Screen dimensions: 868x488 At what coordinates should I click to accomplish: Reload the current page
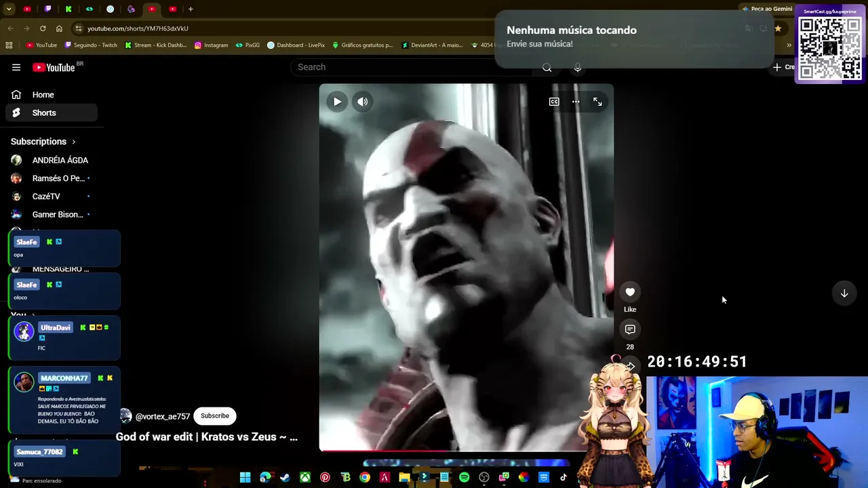[43, 28]
